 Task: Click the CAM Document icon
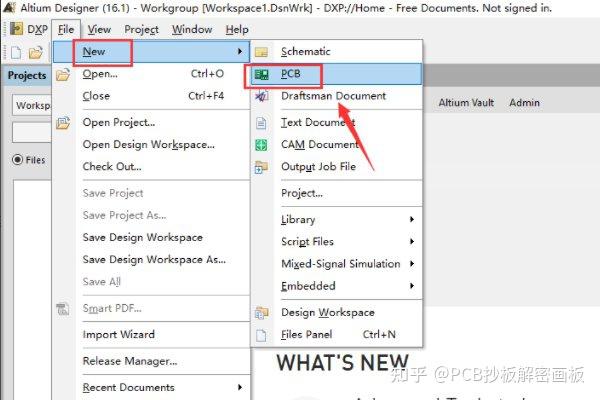[261, 145]
